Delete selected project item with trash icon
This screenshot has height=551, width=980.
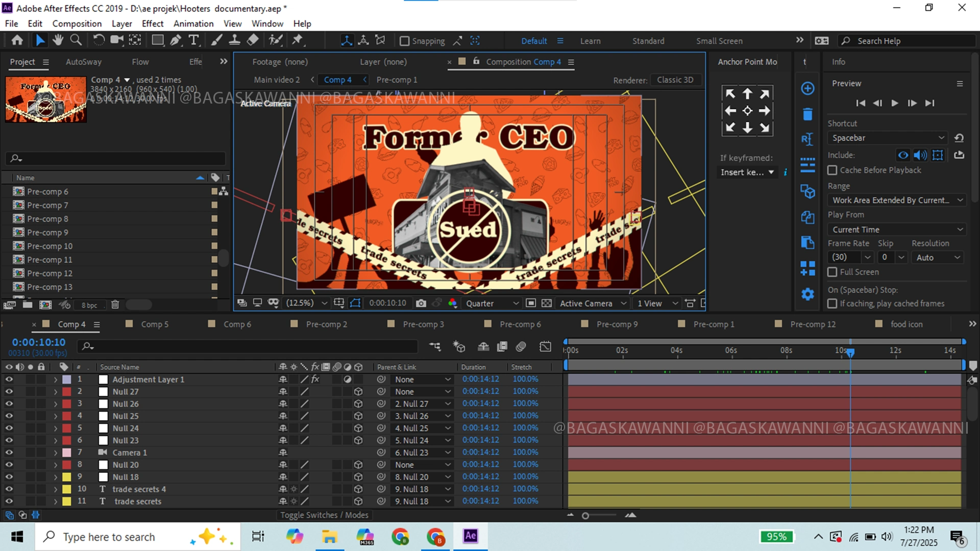115,305
